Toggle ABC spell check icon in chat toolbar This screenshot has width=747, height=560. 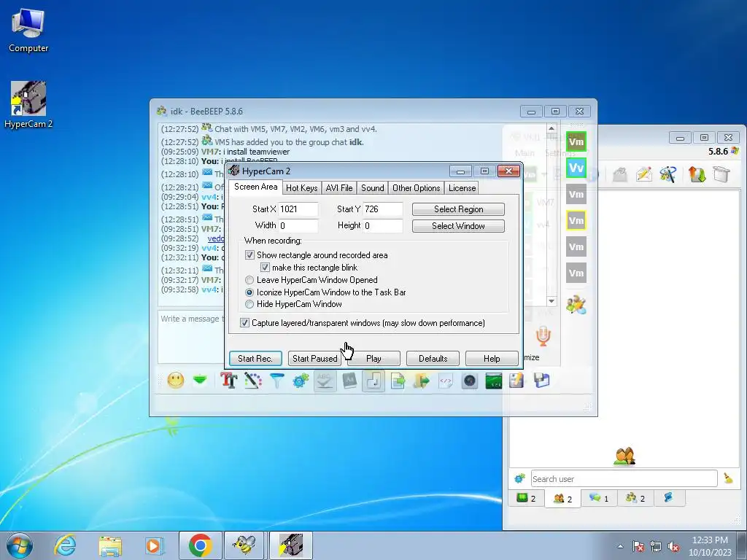coord(325,380)
